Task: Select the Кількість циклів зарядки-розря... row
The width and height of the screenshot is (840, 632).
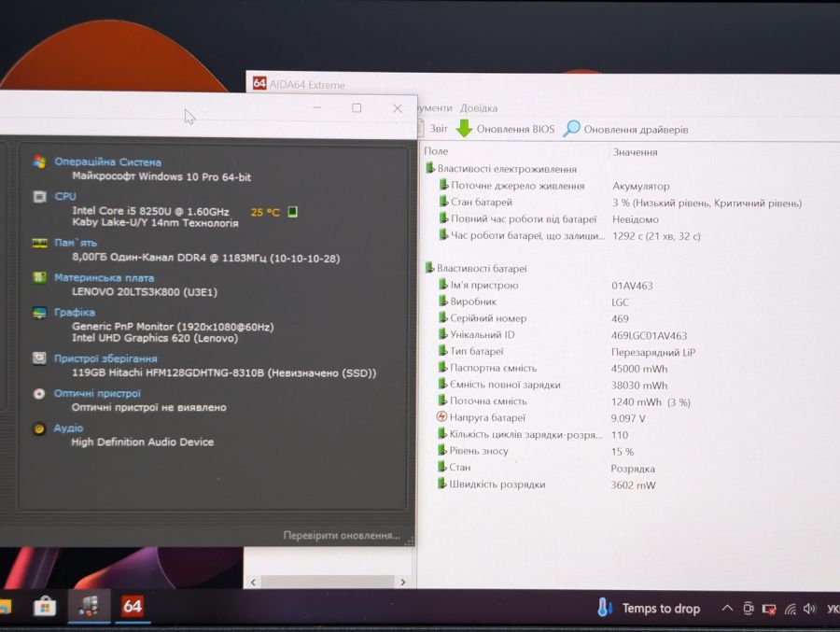Action: click(x=533, y=435)
